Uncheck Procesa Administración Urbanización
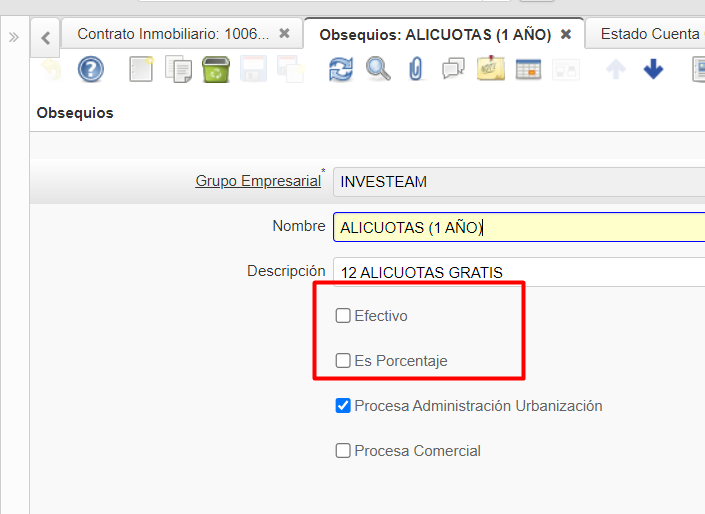 [x=343, y=406]
